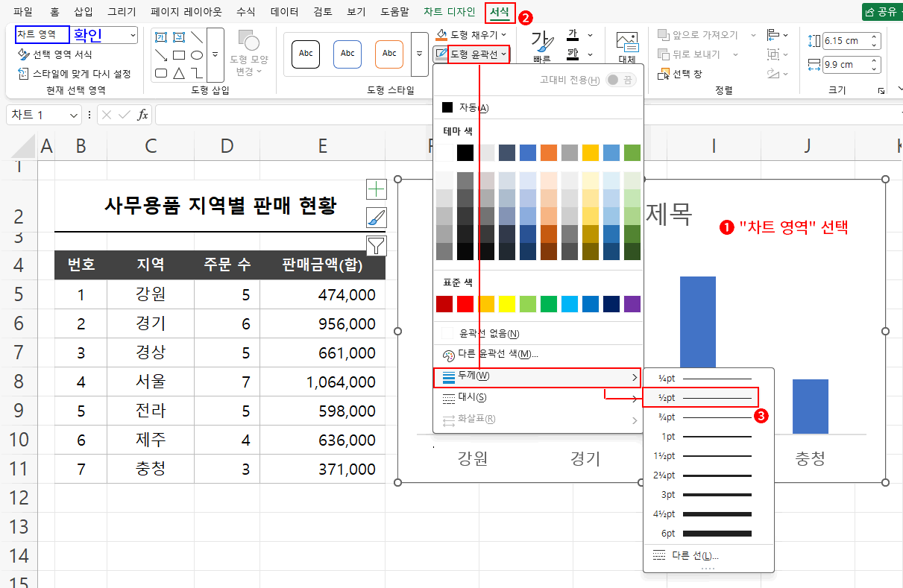Apply the black-outlined Abc shape style
903x588 pixels.
click(306, 54)
